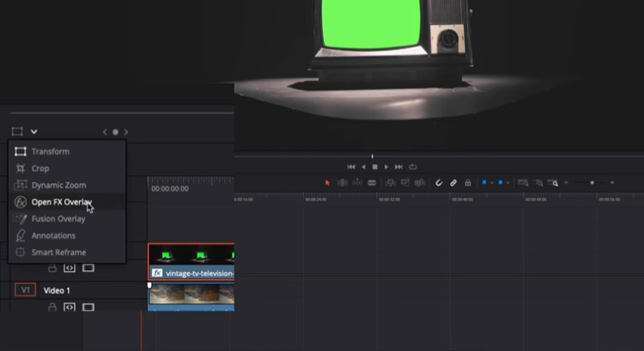Click the Full Extent Zoom icon
Viewport: 644px width, 351px height.
click(x=523, y=183)
